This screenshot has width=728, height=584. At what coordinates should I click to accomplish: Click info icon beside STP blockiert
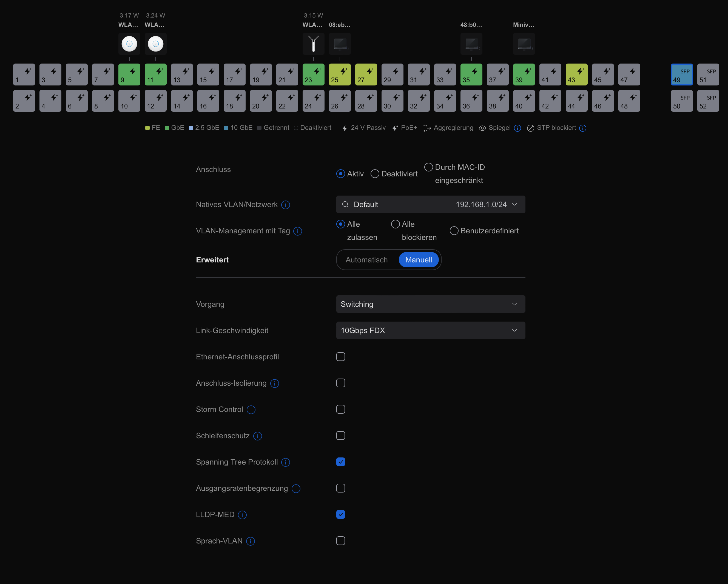coord(582,128)
